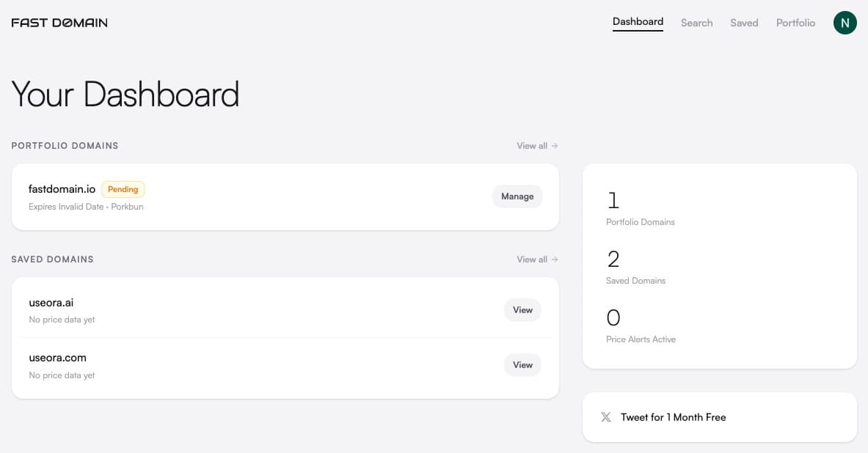Click the arrow beside Portfolio Domains View all
The width and height of the screenshot is (868, 453).
tap(553, 145)
